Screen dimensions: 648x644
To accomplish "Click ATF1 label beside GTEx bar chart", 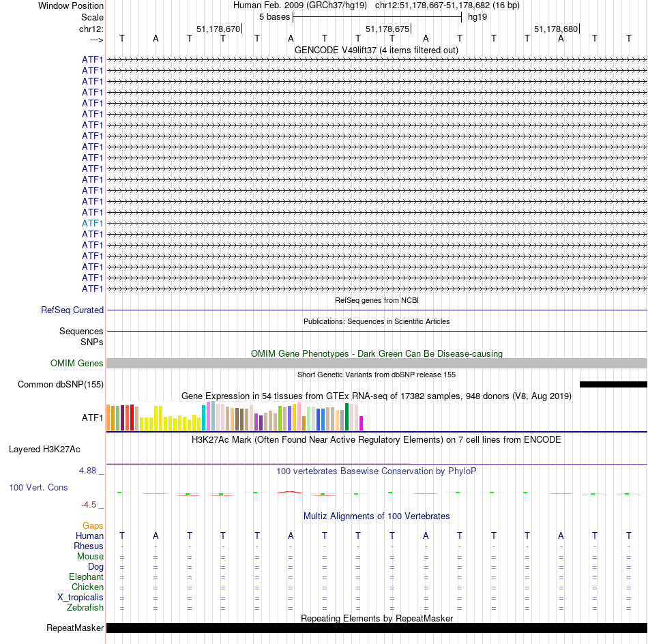I will tap(92, 418).
